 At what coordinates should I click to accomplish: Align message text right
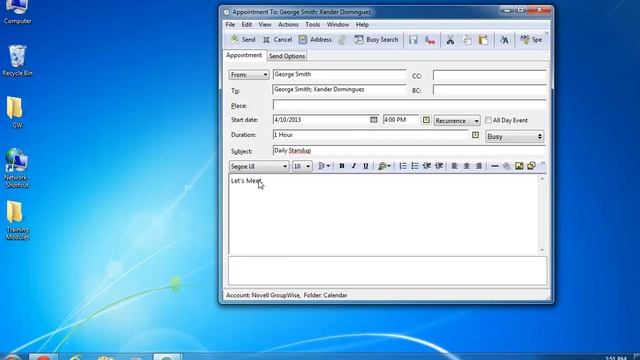479,166
